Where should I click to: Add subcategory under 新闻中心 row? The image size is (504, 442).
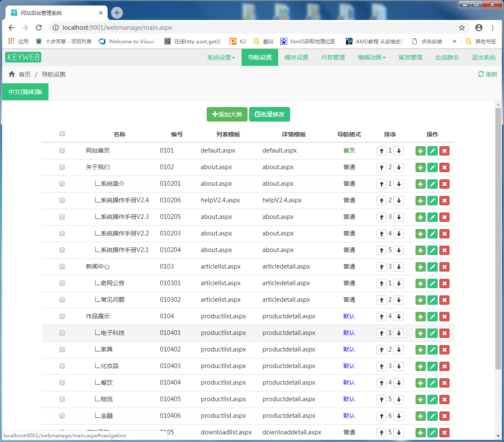click(x=420, y=267)
